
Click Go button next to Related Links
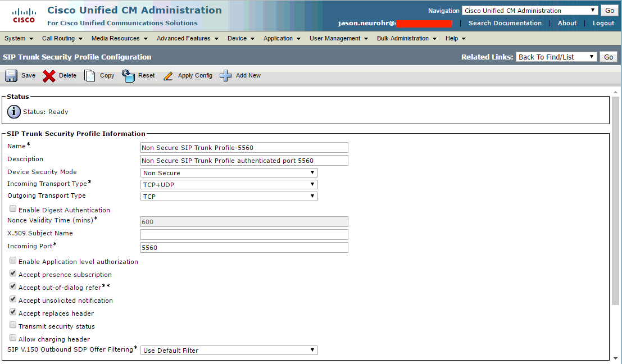point(609,57)
